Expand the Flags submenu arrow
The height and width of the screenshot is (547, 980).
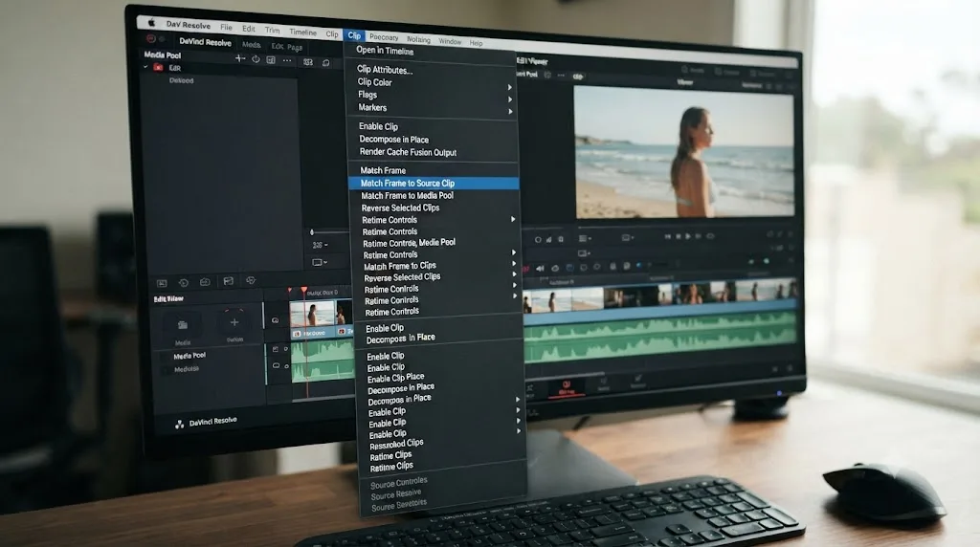tap(510, 98)
